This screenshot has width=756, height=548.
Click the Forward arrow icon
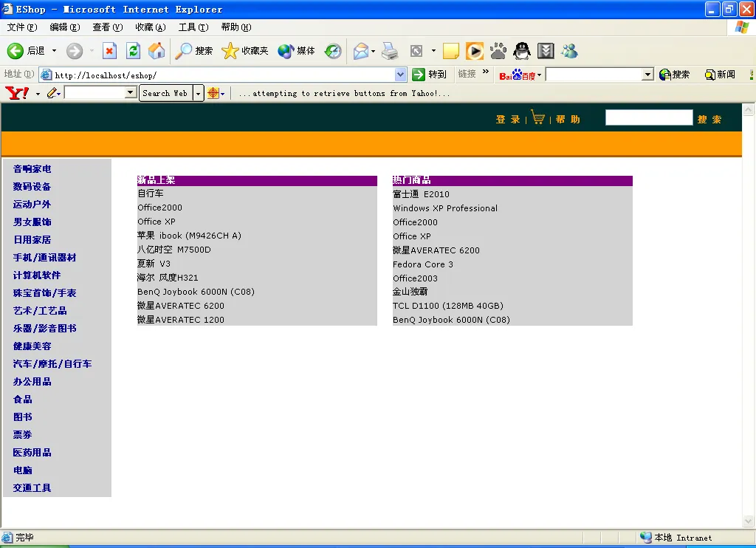(75, 51)
